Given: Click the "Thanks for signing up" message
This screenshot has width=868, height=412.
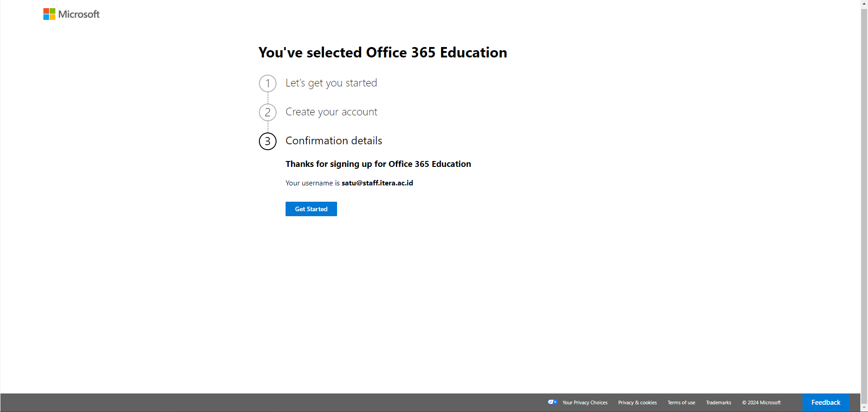Looking at the screenshot, I should coord(378,164).
